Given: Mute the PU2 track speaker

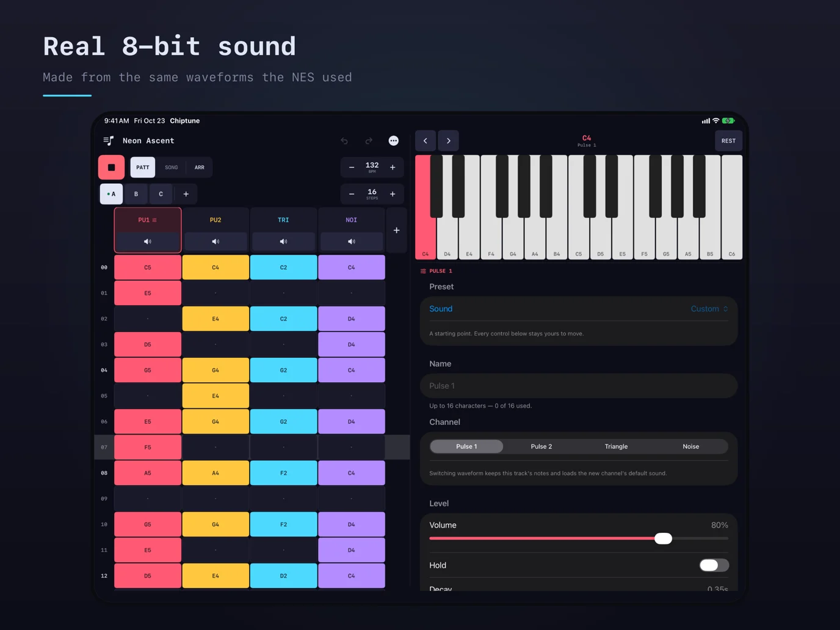Looking at the screenshot, I should coord(215,242).
